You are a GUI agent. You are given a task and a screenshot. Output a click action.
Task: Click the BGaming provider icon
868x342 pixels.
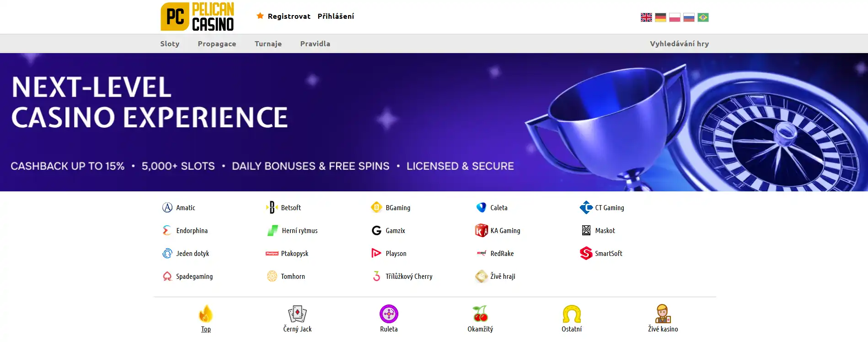[x=376, y=207]
